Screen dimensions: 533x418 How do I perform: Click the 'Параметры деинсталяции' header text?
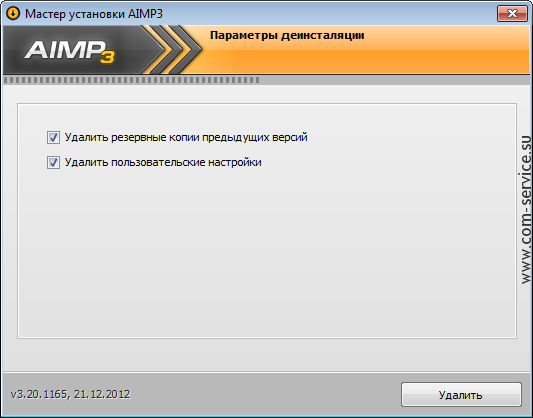[x=287, y=35]
